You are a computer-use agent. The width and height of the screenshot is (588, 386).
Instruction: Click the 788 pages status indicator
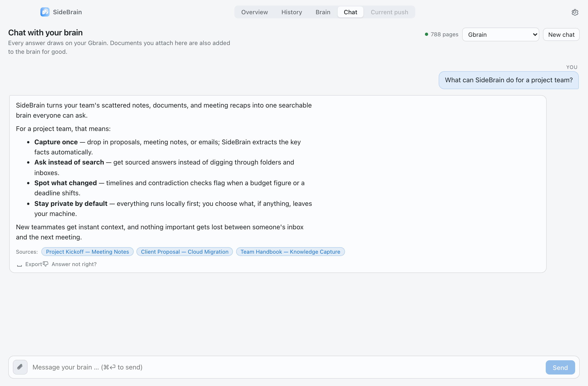[441, 34]
